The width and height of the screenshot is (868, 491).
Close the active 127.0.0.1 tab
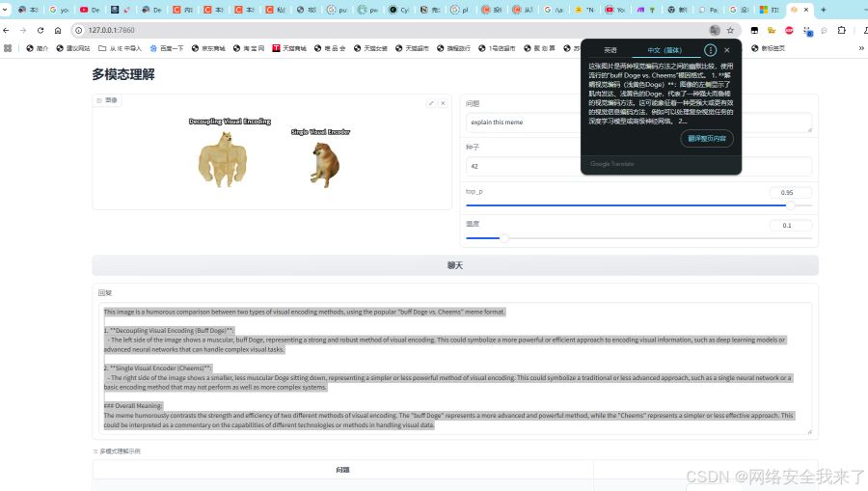(806, 10)
